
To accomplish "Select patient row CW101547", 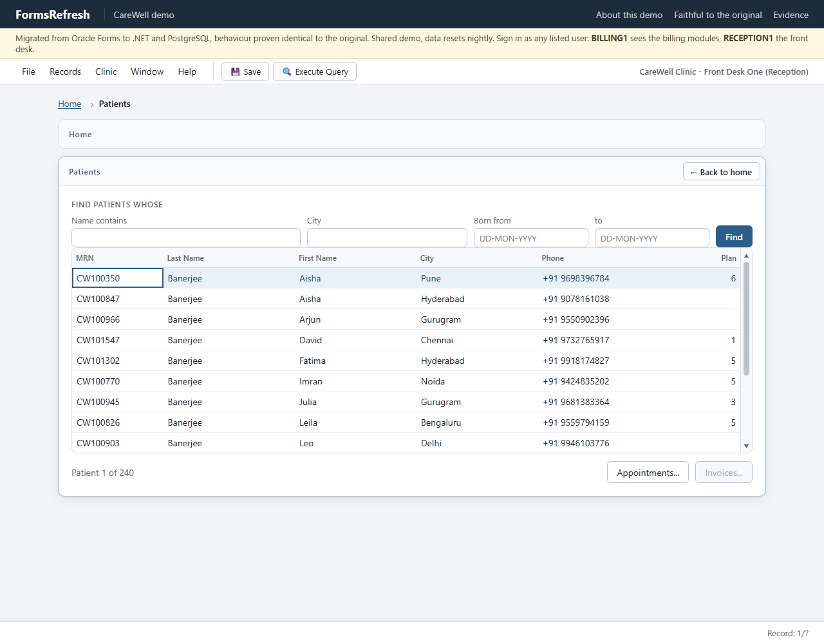I will (x=406, y=340).
